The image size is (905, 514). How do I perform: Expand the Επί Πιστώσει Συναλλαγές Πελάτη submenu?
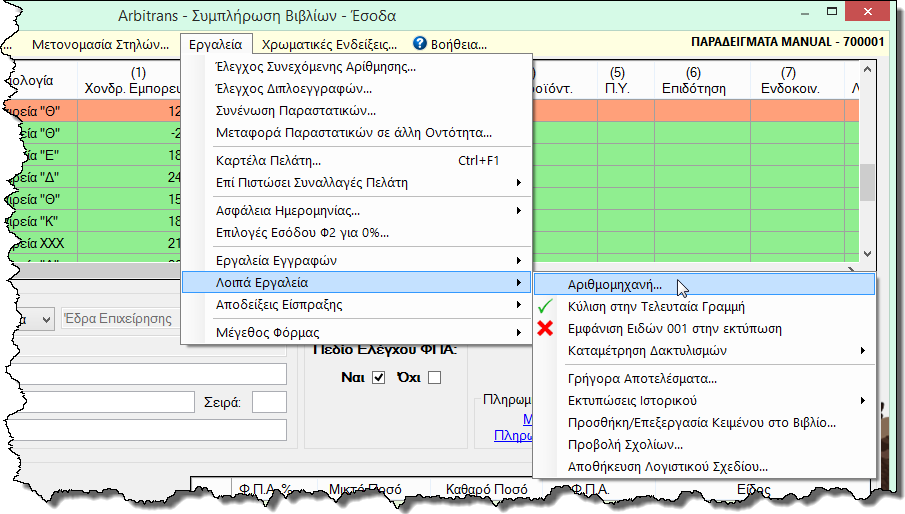click(356, 183)
